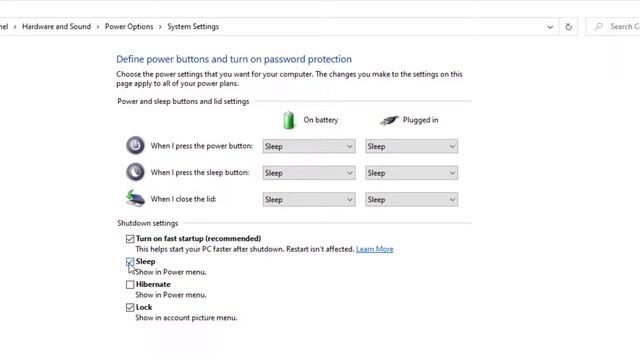Go to Hardware and Sound breadcrumb
Screen dimensions: 640x360
(56, 27)
